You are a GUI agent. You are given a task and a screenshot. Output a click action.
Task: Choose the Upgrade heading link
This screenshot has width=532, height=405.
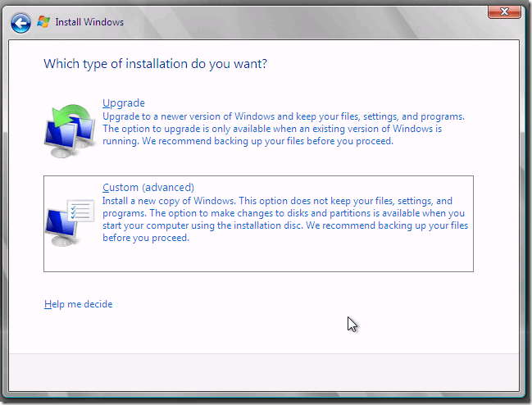click(123, 103)
